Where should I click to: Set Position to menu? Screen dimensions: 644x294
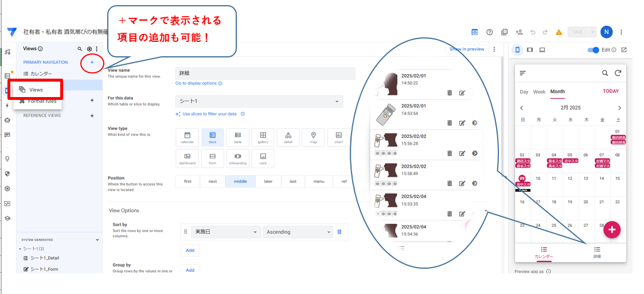(x=319, y=181)
